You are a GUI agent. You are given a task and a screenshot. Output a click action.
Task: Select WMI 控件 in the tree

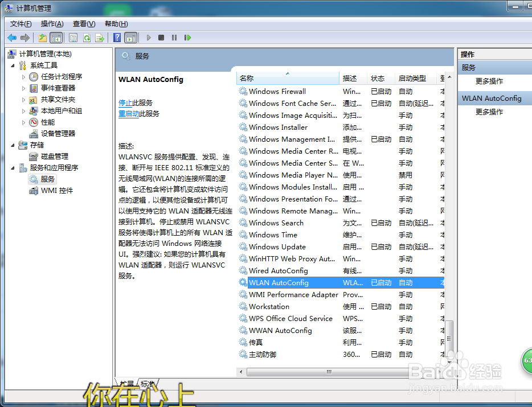click(x=57, y=191)
